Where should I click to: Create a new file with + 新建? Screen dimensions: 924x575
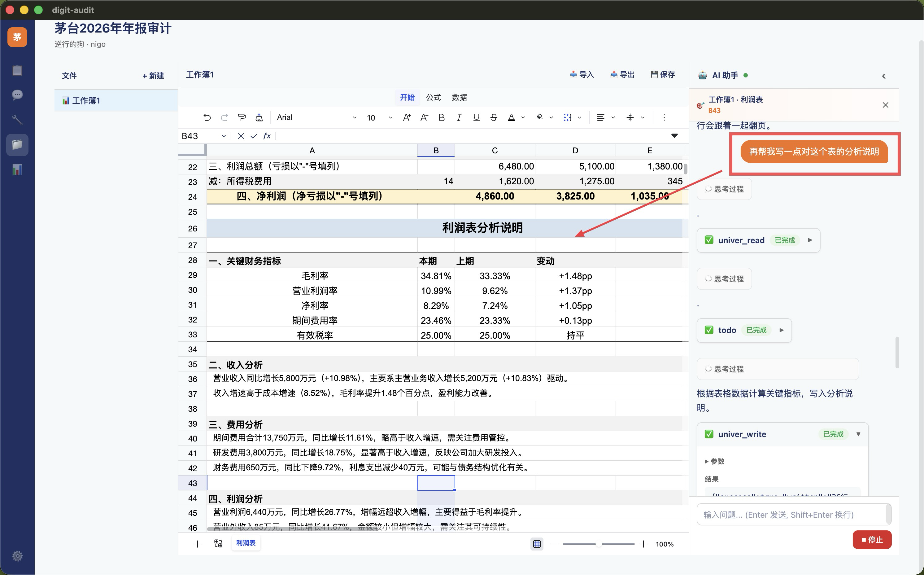tap(153, 76)
